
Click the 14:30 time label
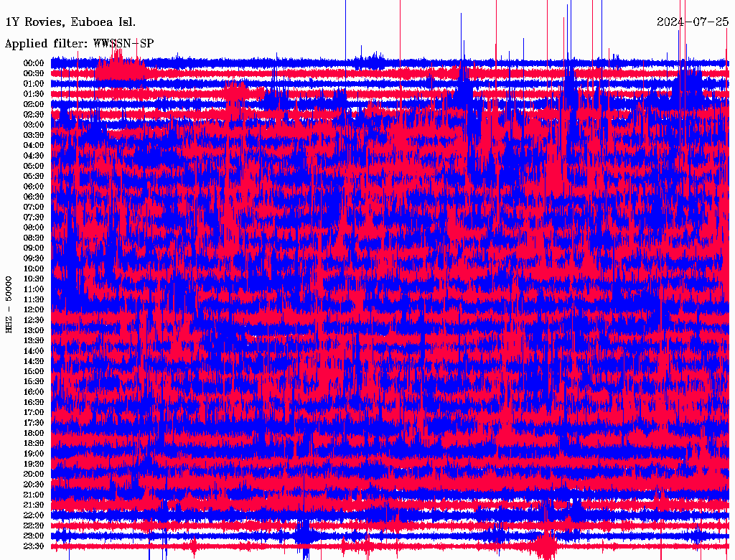[x=34, y=361]
